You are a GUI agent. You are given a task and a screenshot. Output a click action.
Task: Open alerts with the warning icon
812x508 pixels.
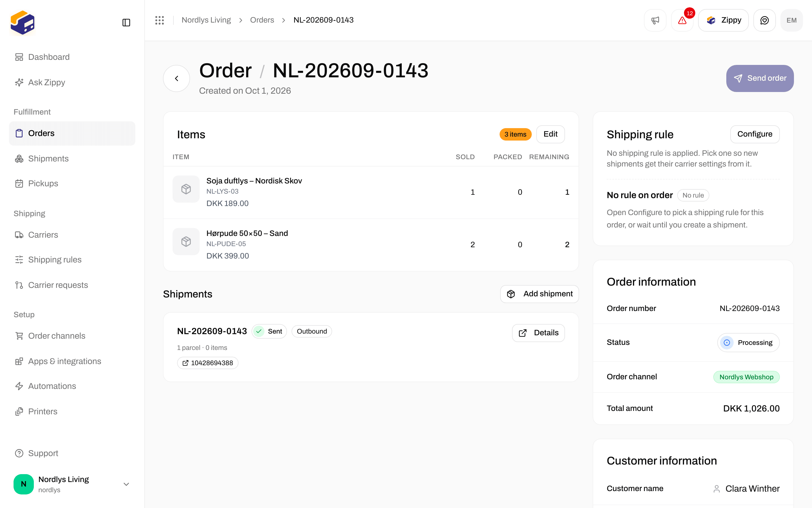click(682, 20)
